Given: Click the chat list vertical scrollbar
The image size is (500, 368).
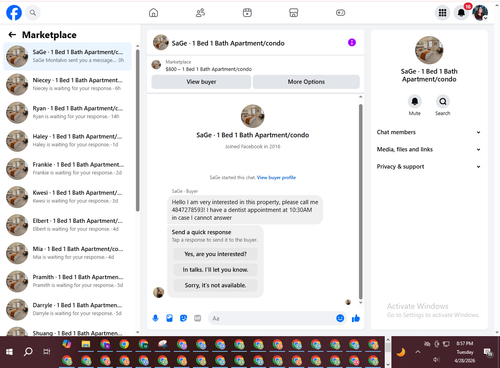Looking at the screenshot, I should tap(138, 130).
